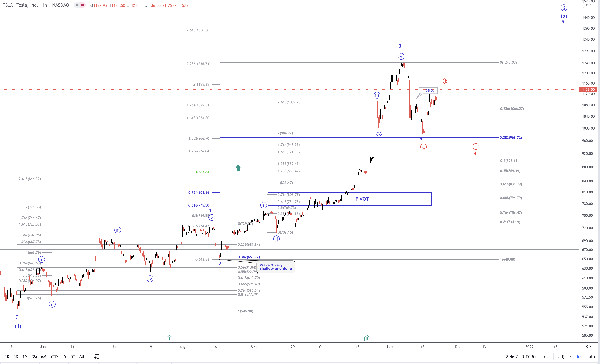600x364 pixels.
Task: Click the Dec label on time axis
Action: tap(458, 346)
